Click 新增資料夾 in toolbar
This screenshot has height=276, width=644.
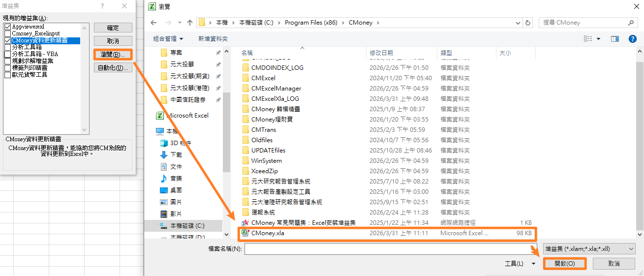tap(213, 38)
